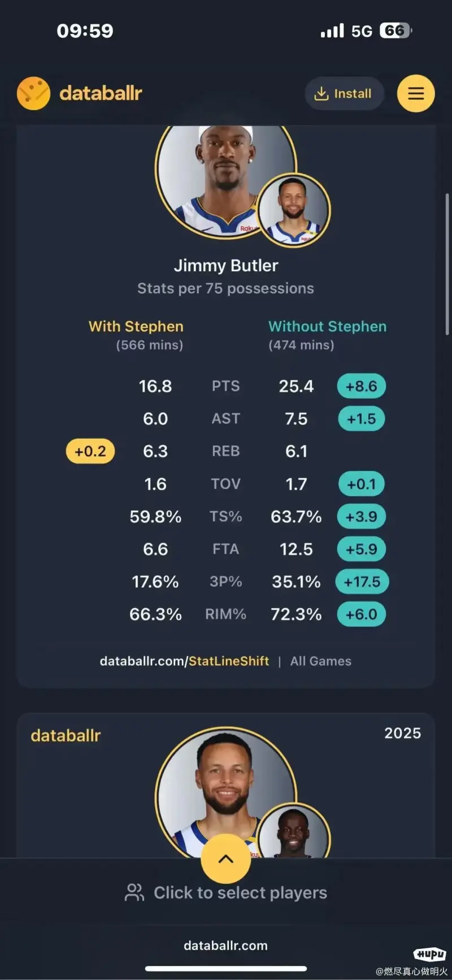
Task: Tap the databallr logo icon
Action: (x=33, y=93)
